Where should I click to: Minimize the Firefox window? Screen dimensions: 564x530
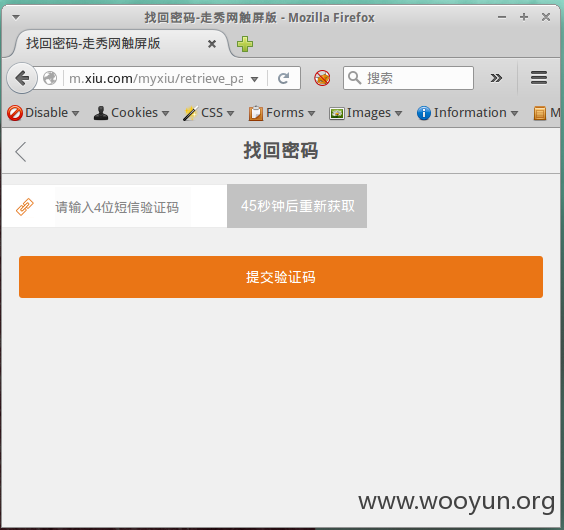(502, 17)
